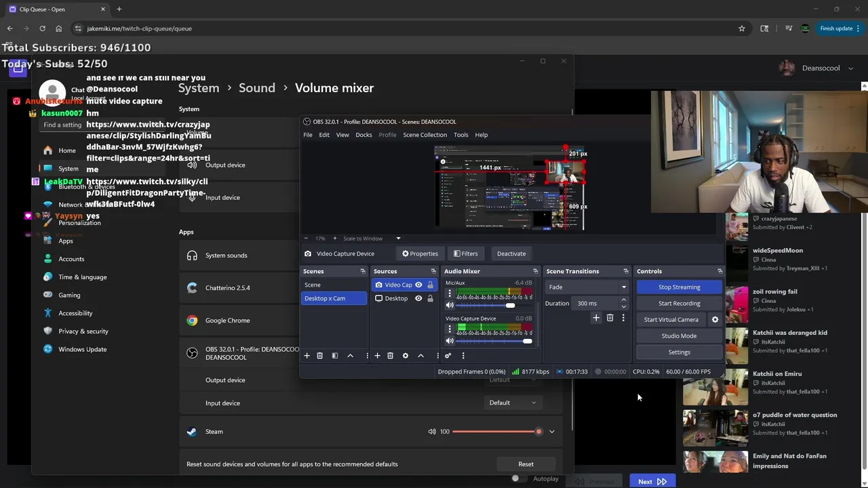The height and width of the screenshot is (488, 868).
Task: Open the OBS Tools menu
Action: tap(461, 135)
